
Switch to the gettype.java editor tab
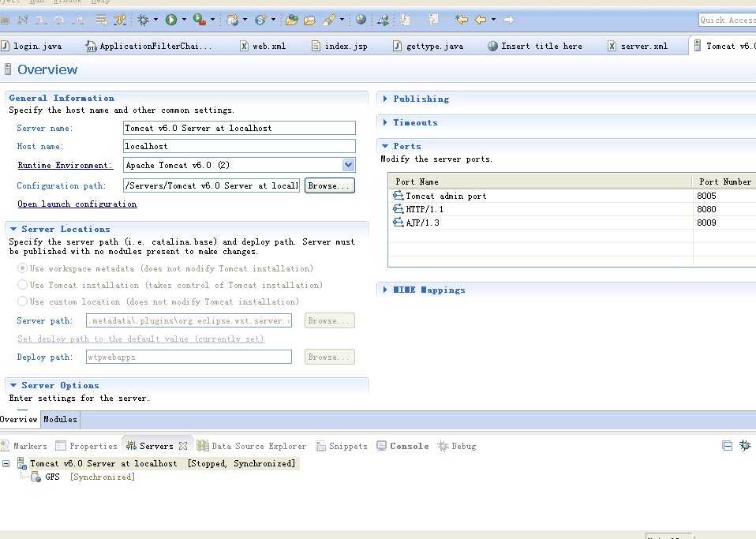pos(429,46)
